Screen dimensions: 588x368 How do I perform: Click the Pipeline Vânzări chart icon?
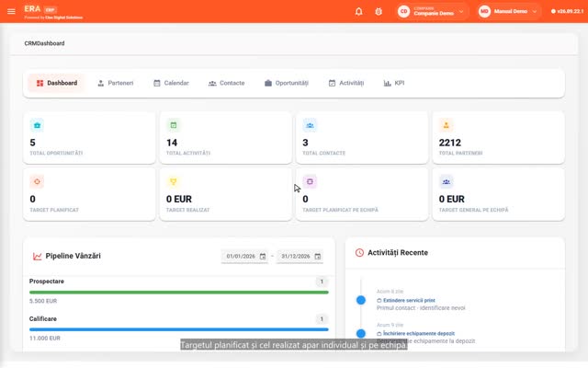[x=37, y=256]
